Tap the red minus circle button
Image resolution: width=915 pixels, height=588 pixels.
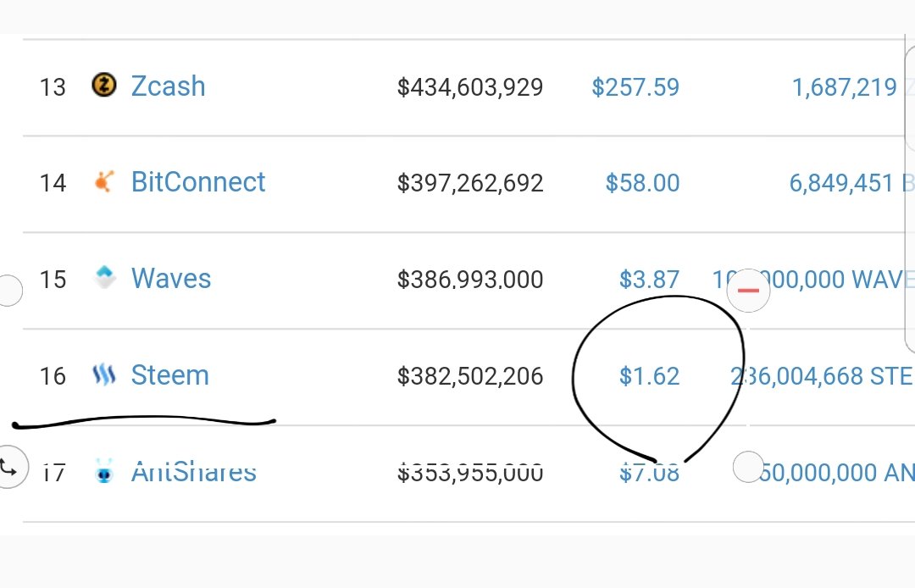(748, 291)
